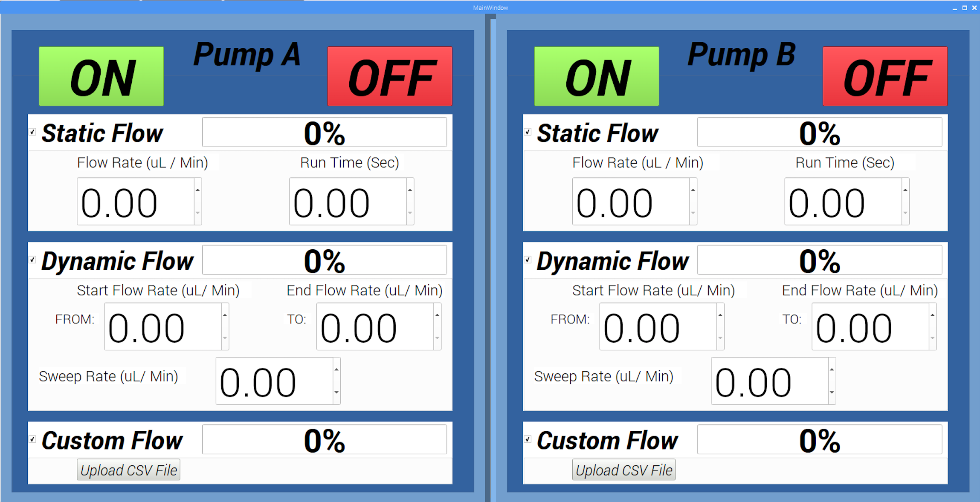Toggle Static Flow checkbox for Pump A
The height and width of the screenshot is (502, 980).
[x=32, y=132]
